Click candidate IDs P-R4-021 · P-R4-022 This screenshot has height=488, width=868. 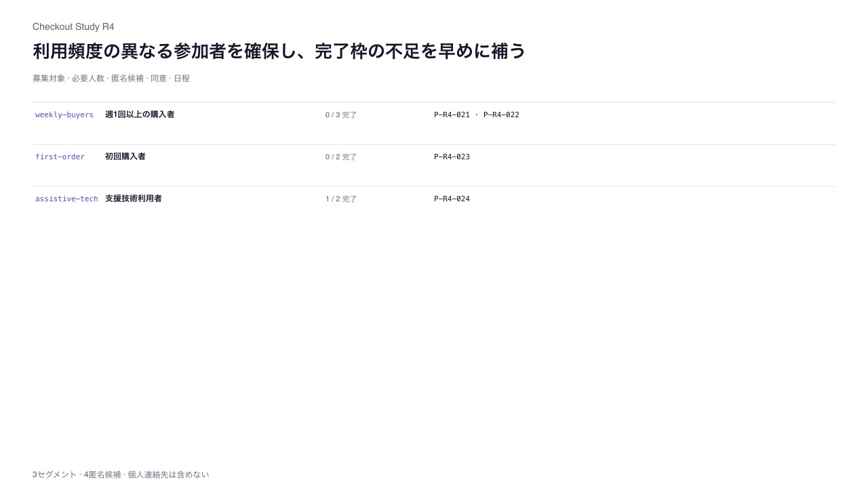click(x=477, y=115)
